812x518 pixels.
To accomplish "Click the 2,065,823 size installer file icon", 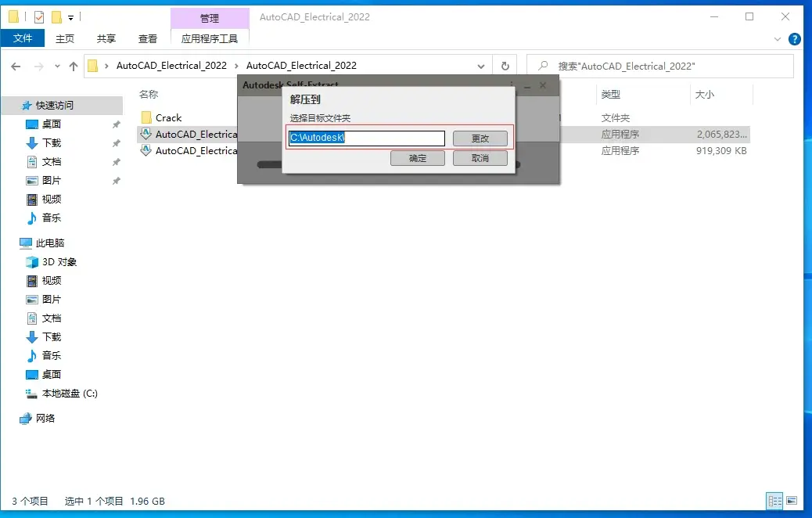I will click(146, 134).
